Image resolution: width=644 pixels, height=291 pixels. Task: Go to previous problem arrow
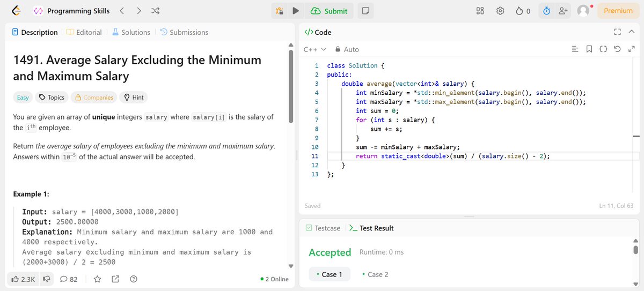click(122, 11)
